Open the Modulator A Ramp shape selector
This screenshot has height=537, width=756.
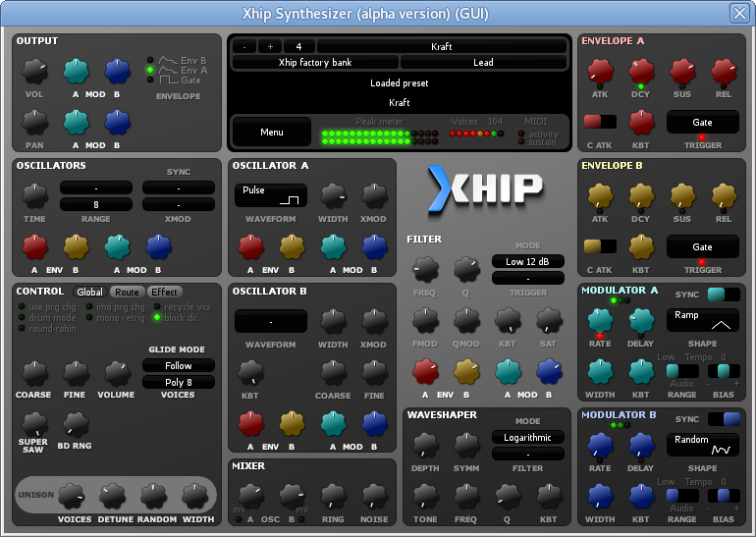pos(702,320)
